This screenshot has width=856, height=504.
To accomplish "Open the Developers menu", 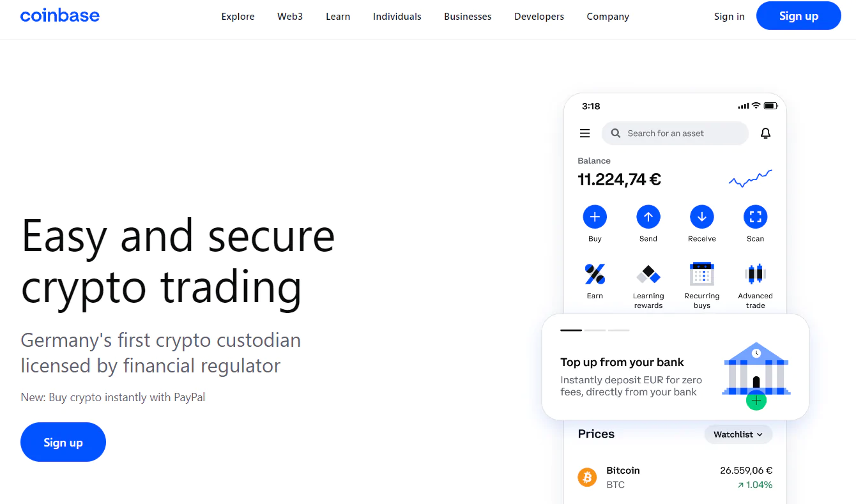I will click(539, 17).
